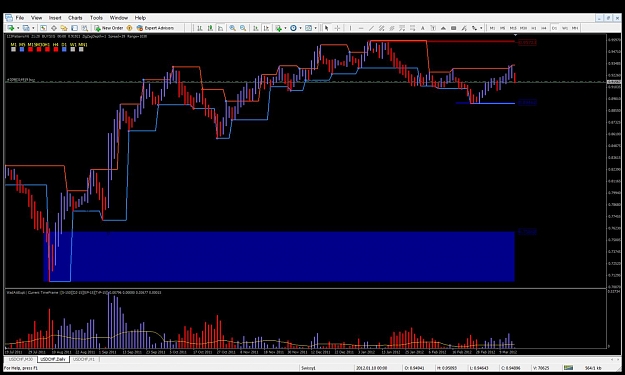
Task: Switch chart to M15 timeframe
Action: (x=513, y=28)
